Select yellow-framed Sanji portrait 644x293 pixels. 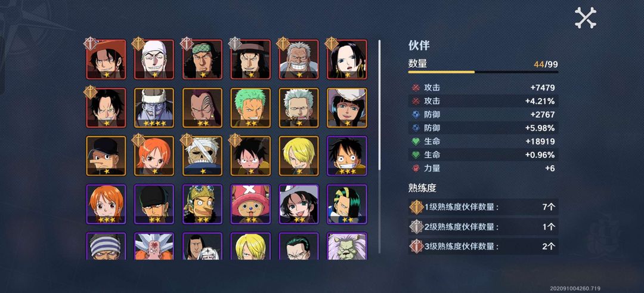(299, 156)
